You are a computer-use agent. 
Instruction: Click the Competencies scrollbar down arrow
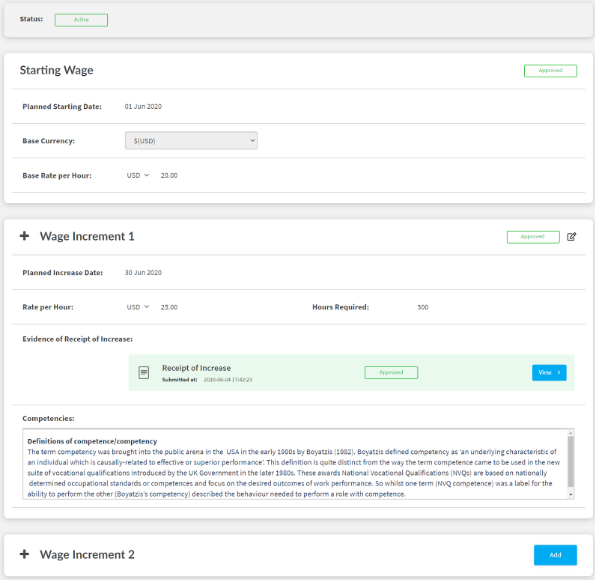click(570, 495)
